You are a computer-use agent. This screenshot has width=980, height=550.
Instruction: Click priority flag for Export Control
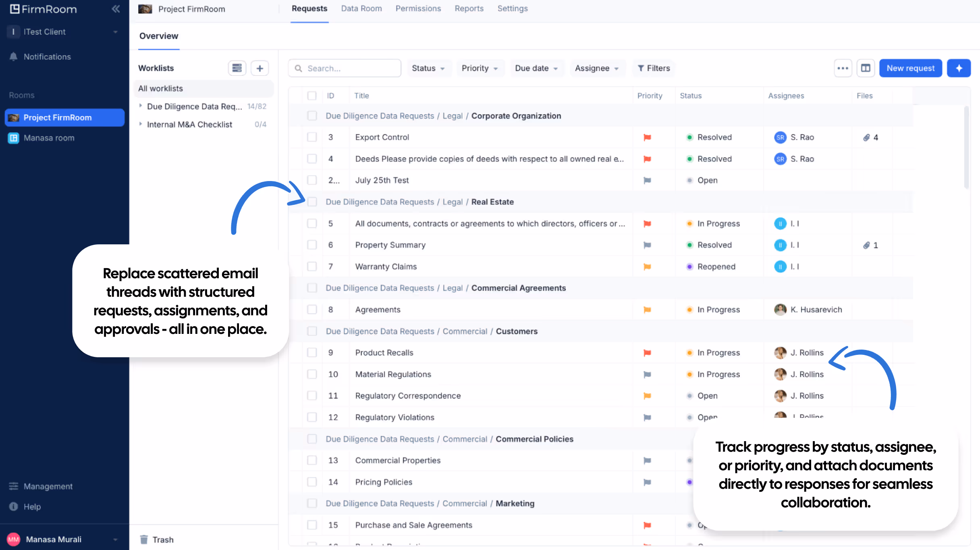tap(647, 137)
